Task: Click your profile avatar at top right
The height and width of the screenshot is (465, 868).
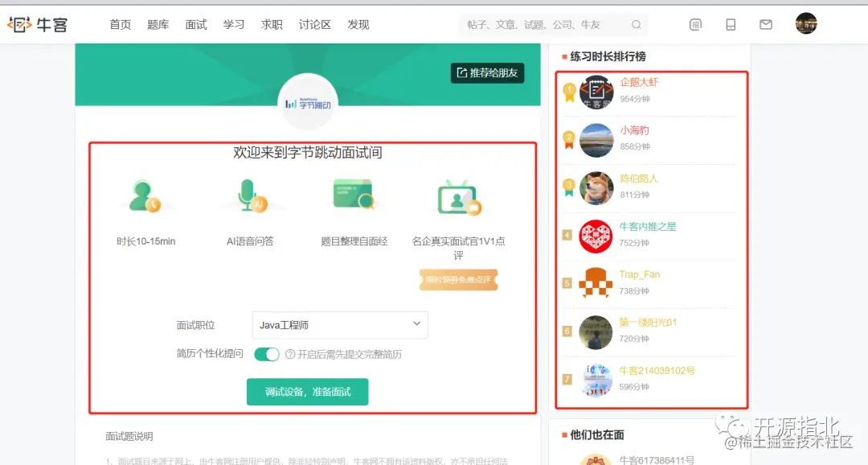Action: tap(806, 23)
